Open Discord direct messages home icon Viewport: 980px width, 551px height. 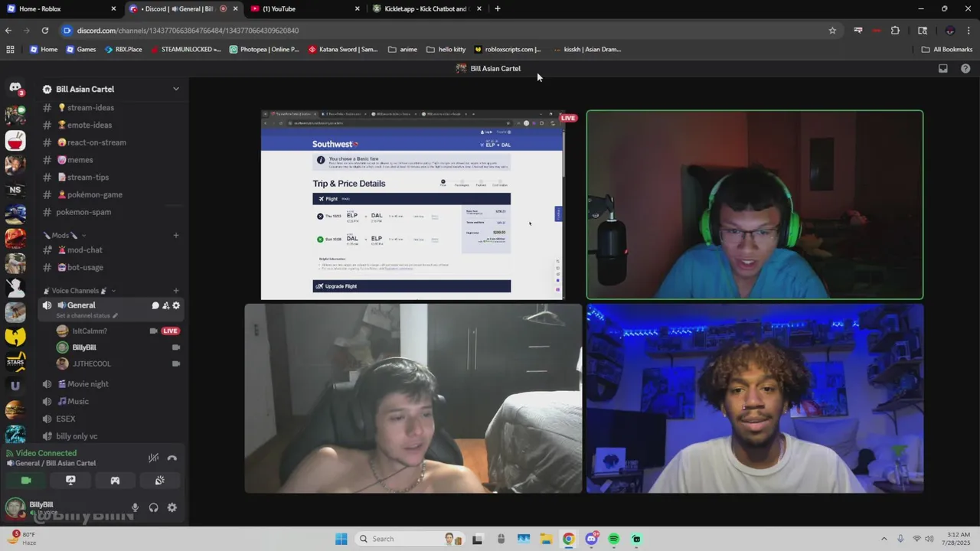[15, 89]
